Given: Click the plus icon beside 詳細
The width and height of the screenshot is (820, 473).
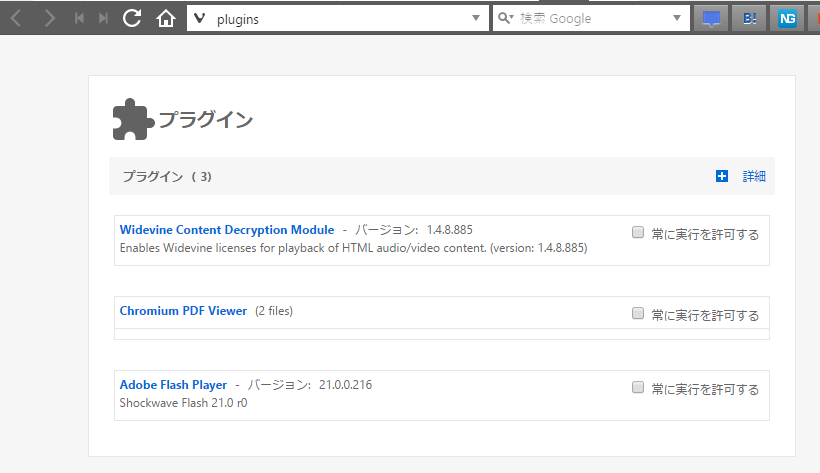Looking at the screenshot, I should (x=722, y=176).
